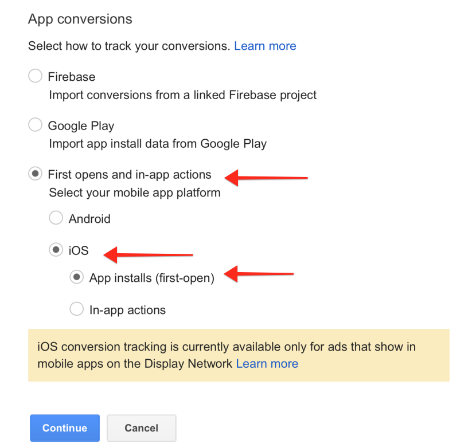The height and width of the screenshot is (448, 476).
Task: Select the iOS platform radio button
Action: [x=56, y=250]
